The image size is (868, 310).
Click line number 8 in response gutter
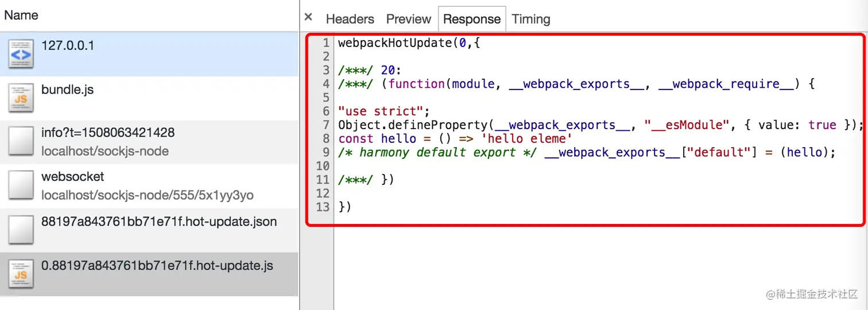(326, 138)
